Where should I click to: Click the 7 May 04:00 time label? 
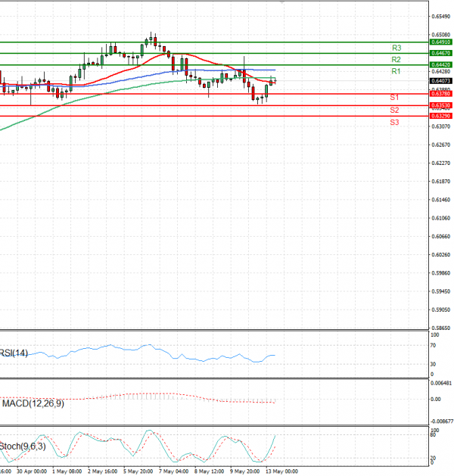coord(173,471)
